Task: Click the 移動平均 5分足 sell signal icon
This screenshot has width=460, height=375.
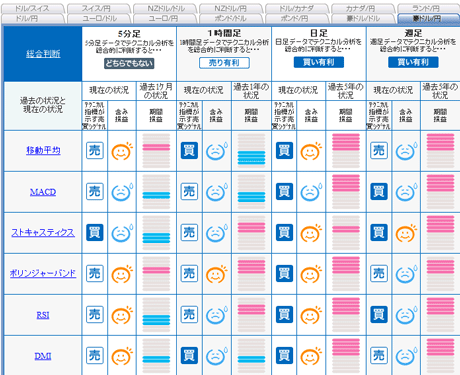Action: (95, 150)
